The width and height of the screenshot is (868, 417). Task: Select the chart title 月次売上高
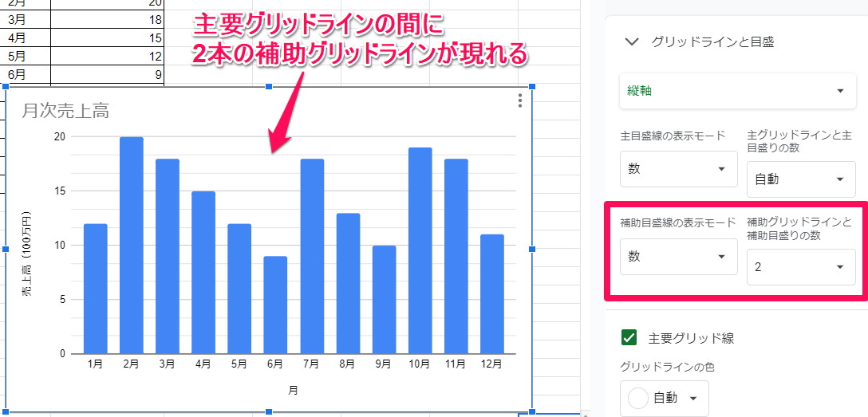[65, 112]
